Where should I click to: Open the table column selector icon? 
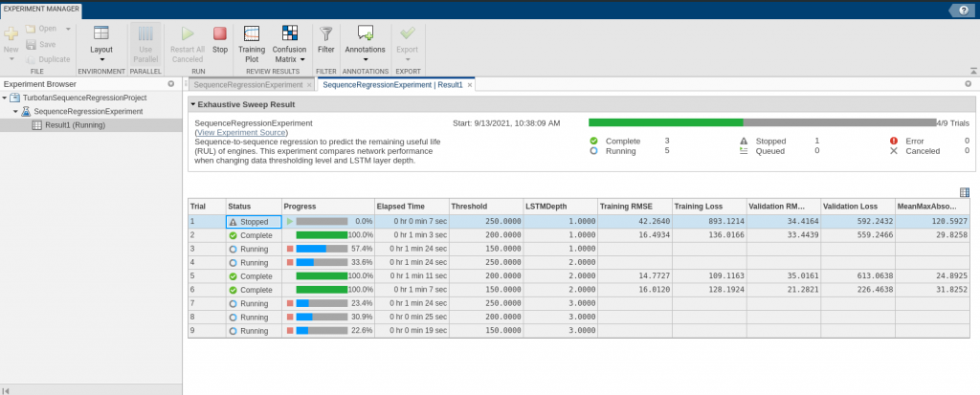[965, 192]
